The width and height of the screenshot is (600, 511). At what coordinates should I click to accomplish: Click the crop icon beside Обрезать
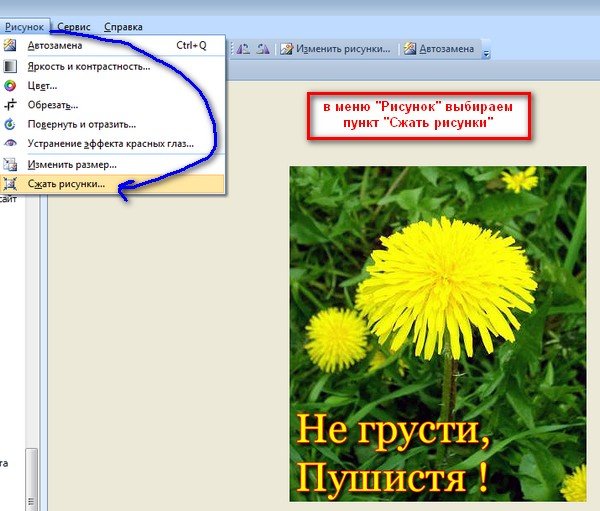[x=10, y=104]
